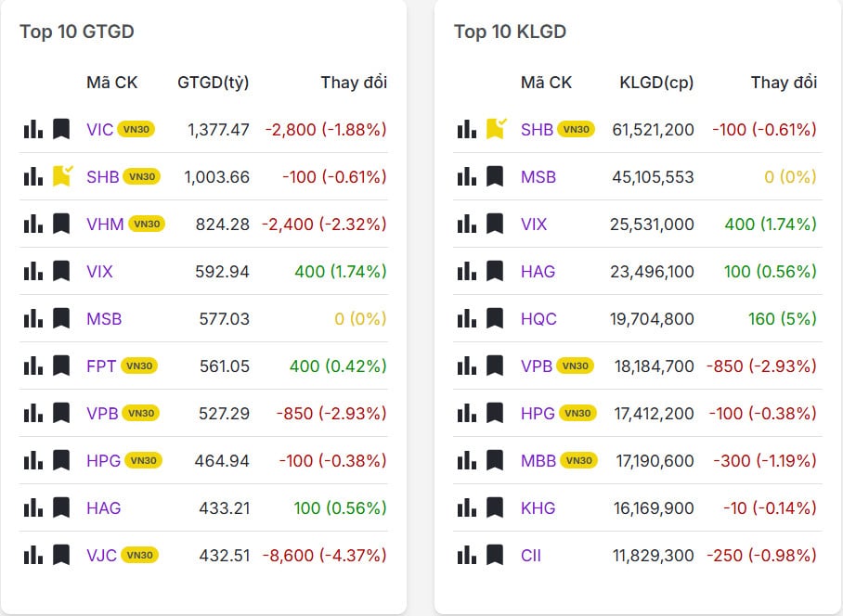Click chart icon for MBB row
Viewport: 843px width, 616px height.
(467, 460)
